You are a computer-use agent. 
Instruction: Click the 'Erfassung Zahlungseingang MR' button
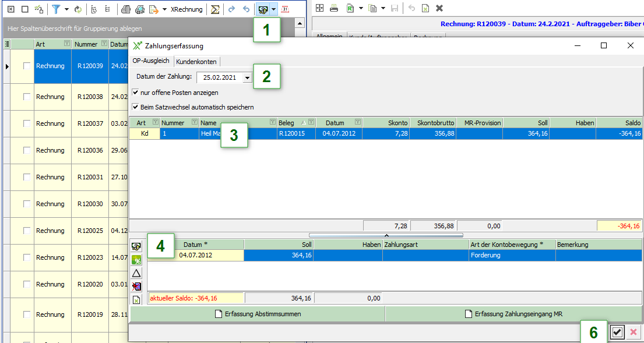point(513,314)
